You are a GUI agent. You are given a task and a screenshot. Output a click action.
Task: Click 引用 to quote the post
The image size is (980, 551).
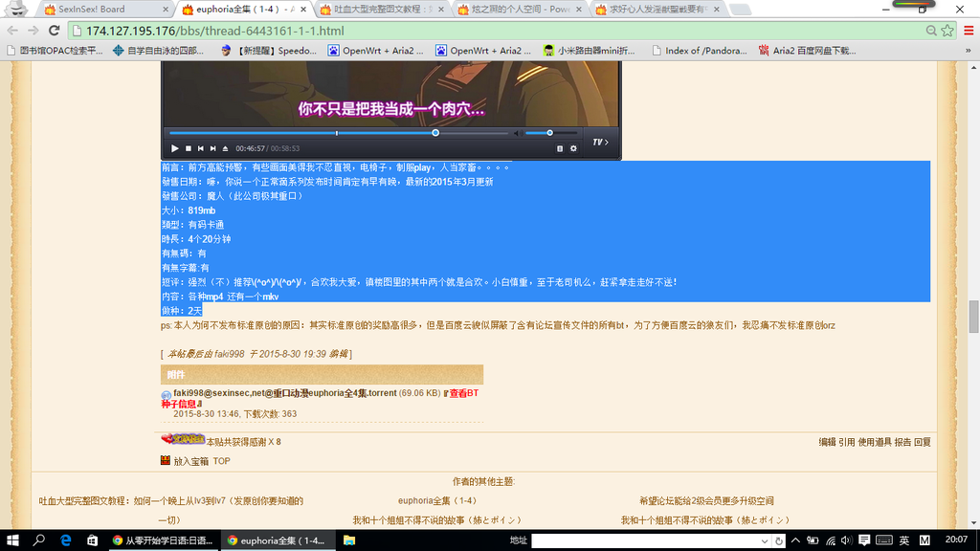pos(847,442)
